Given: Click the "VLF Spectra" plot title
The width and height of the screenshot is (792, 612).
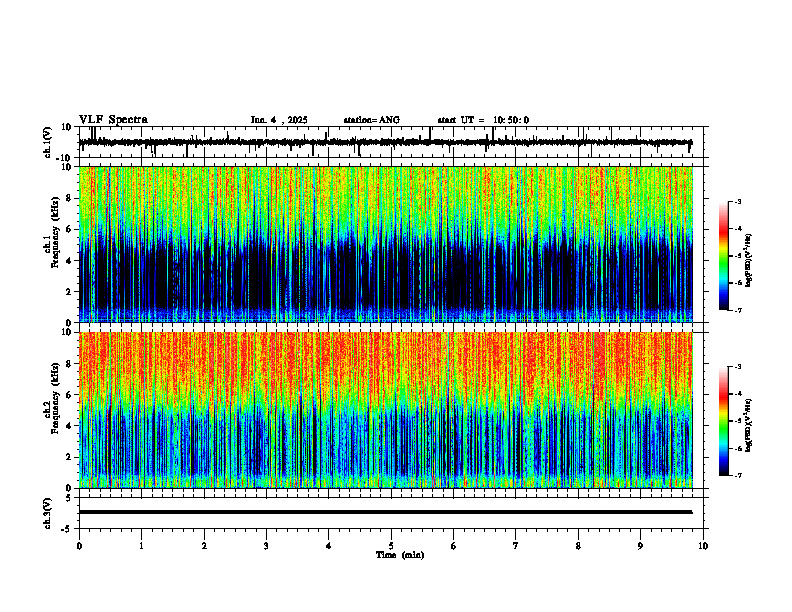Looking at the screenshot, I should click(x=113, y=120).
